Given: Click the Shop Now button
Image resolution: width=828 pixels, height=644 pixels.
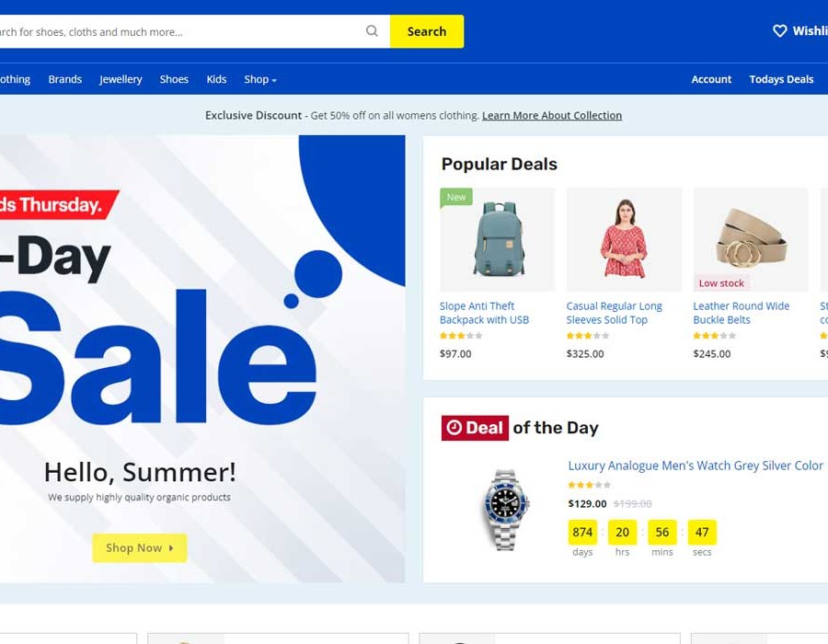Looking at the screenshot, I should (140, 548).
